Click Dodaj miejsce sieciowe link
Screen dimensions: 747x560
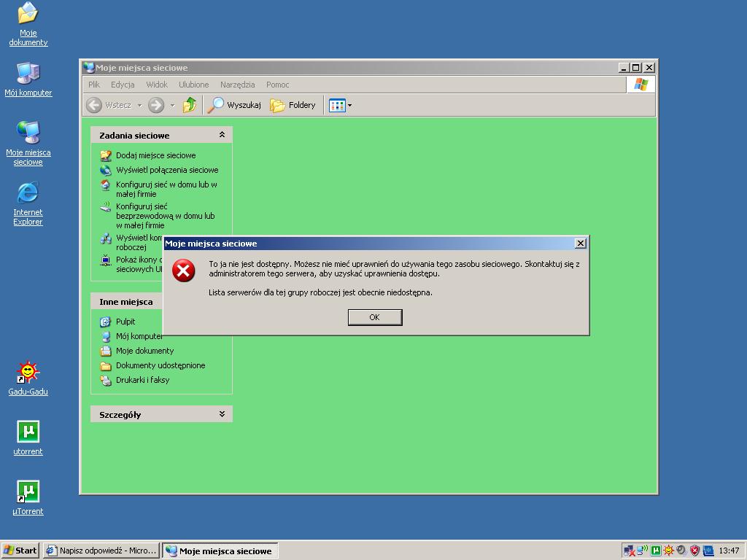click(x=156, y=155)
